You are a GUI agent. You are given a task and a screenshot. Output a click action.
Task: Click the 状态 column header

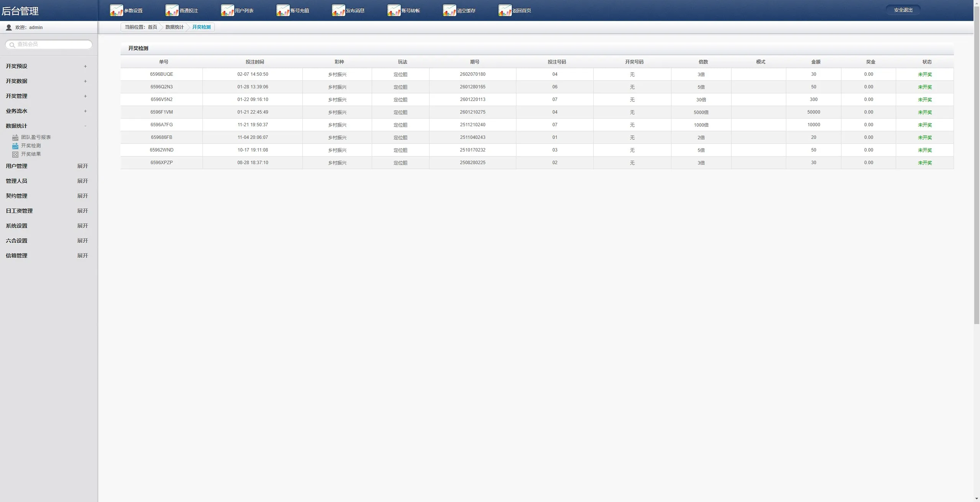point(927,62)
